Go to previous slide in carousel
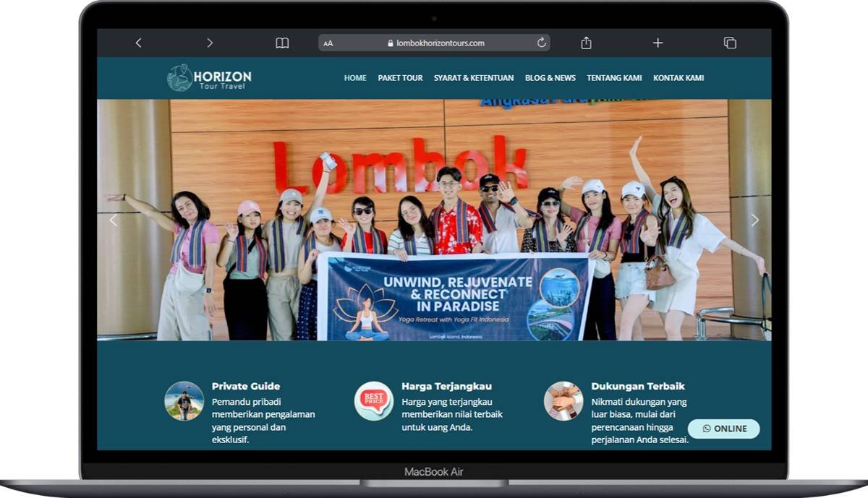Screen dimensions: 868x498 113,220
